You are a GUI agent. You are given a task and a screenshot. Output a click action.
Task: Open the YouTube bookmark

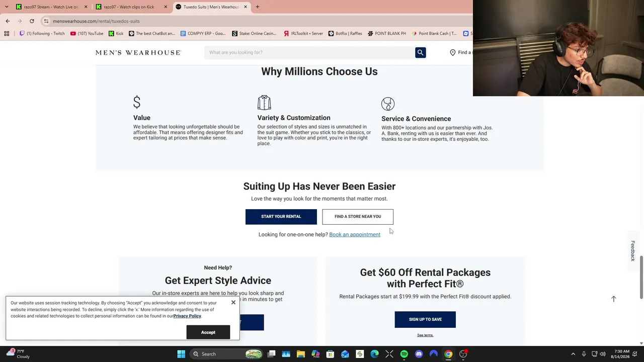(x=87, y=34)
